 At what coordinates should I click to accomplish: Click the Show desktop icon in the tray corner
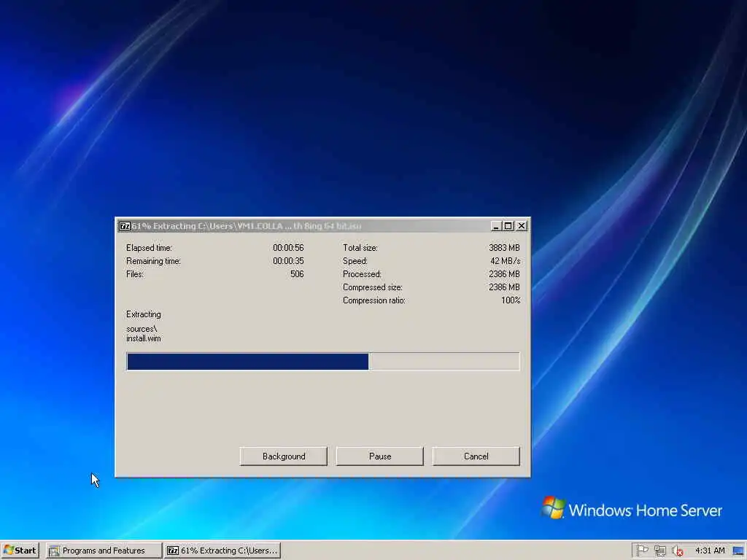pyautogui.click(x=739, y=551)
